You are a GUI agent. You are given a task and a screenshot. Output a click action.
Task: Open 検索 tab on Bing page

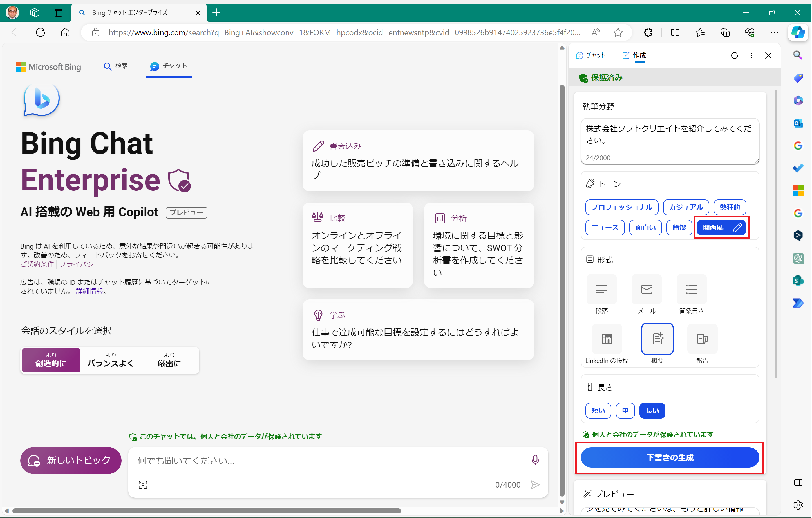tap(116, 66)
